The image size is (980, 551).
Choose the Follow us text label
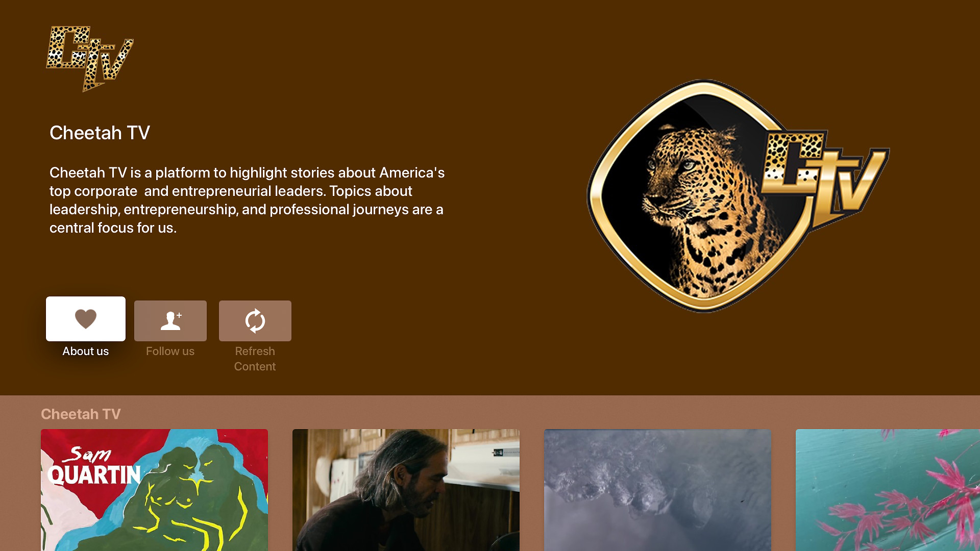click(x=170, y=351)
